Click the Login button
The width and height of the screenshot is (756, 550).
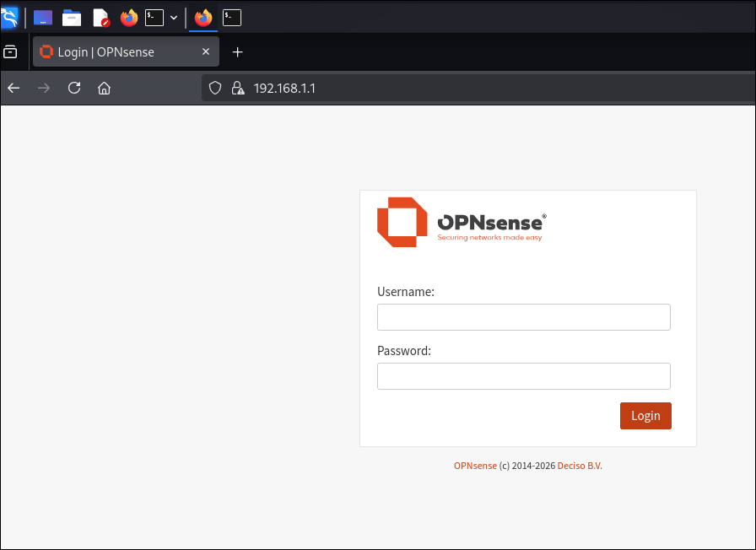(645, 416)
